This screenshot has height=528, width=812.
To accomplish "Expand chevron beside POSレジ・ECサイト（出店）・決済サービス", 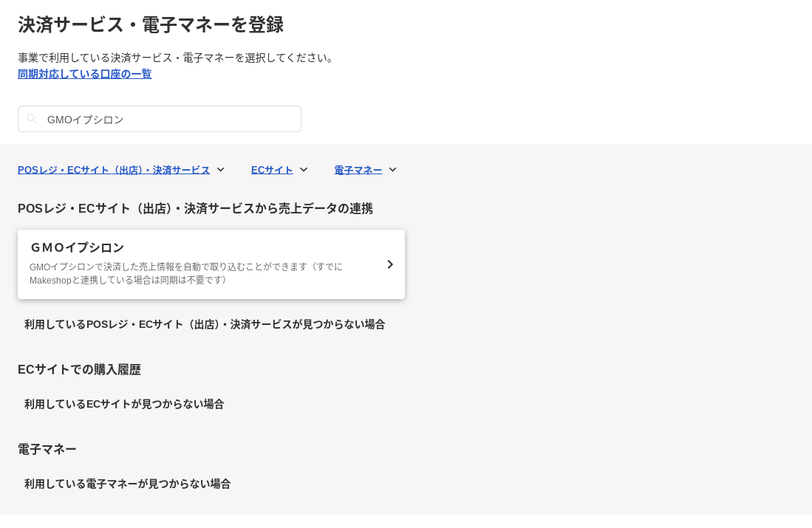I will coord(221,170).
